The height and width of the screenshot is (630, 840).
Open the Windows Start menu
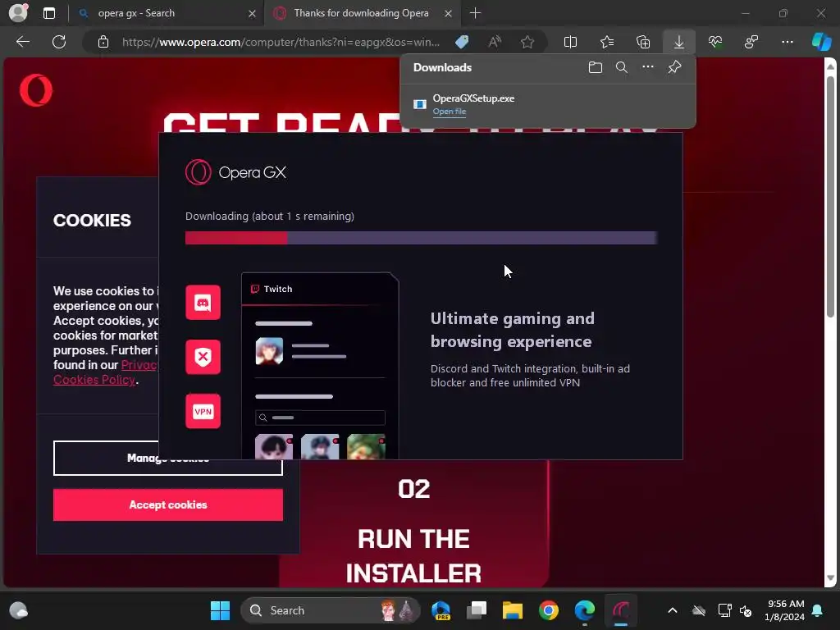[220, 610]
